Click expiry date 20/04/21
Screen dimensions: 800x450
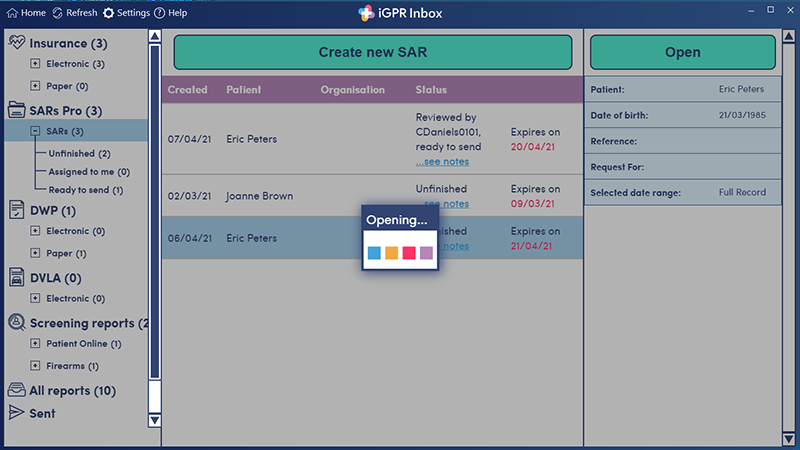(533, 147)
